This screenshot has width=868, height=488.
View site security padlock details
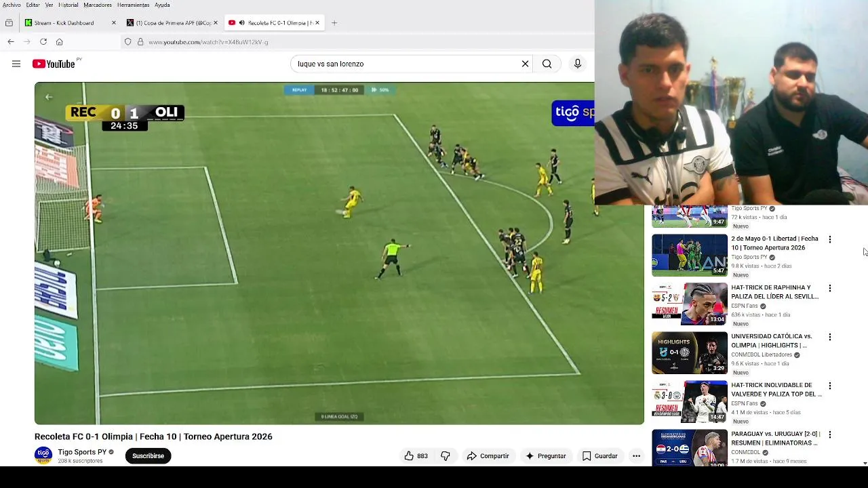coord(140,42)
